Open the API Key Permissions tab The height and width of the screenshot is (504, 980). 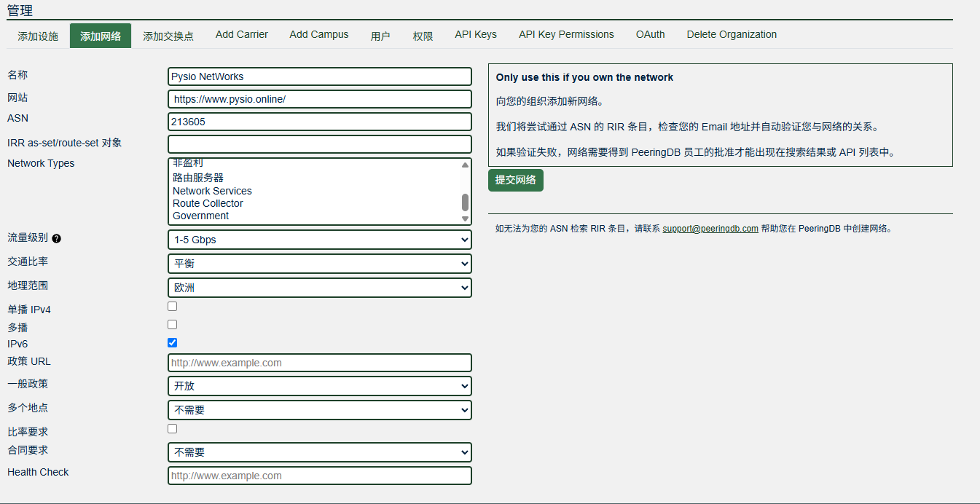(566, 35)
